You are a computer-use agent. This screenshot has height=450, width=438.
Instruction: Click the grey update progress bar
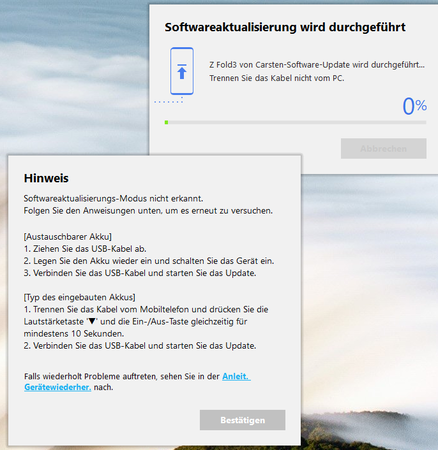pos(295,122)
